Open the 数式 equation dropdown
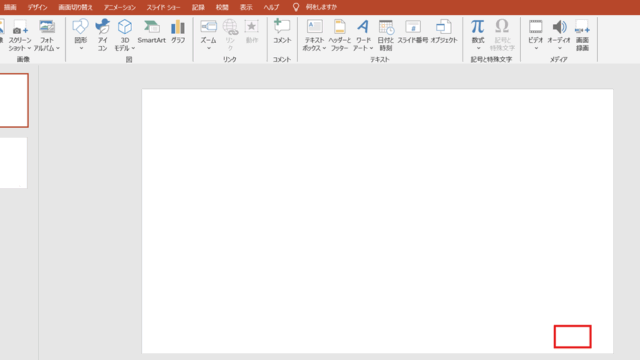The width and height of the screenshot is (640, 360). coord(478,36)
